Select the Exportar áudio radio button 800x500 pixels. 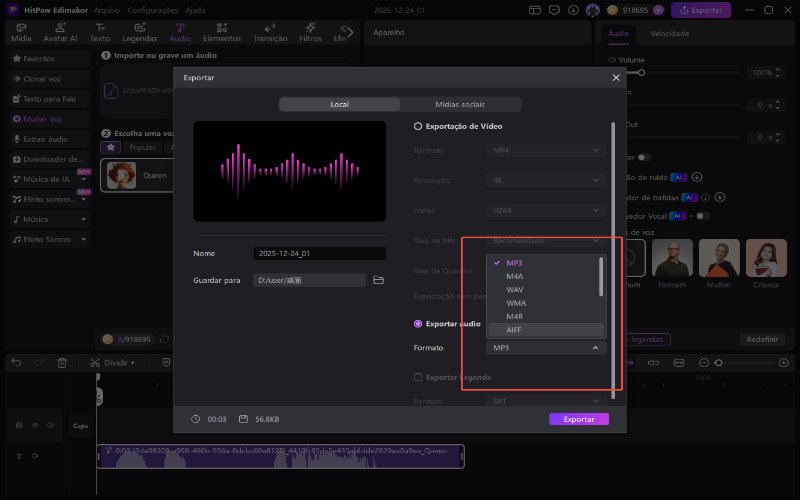418,324
